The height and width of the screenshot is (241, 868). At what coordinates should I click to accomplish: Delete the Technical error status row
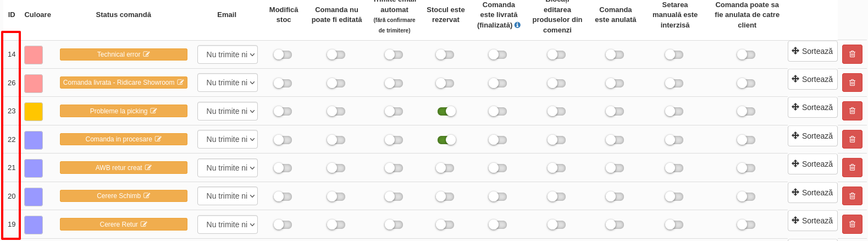(x=852, y=54)
